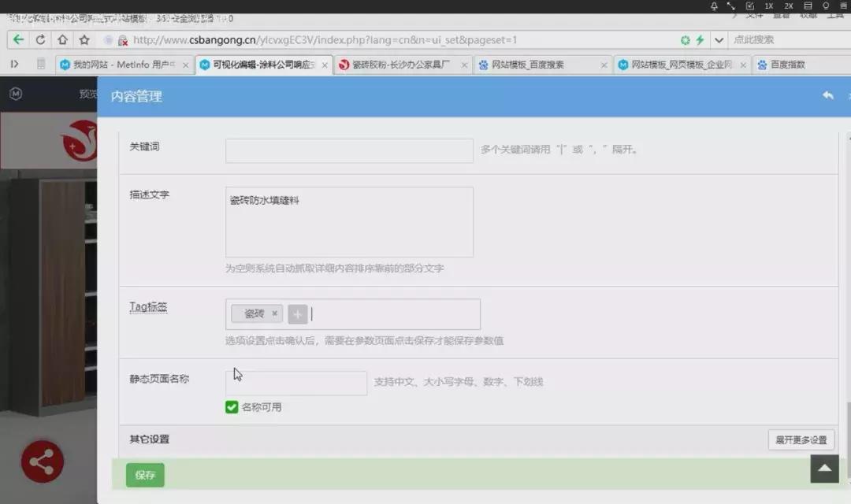Click the screenshot tool icon in the title bar
This screenshot has width=851, height=504.
pyautogui.click(x=749, y=6)
